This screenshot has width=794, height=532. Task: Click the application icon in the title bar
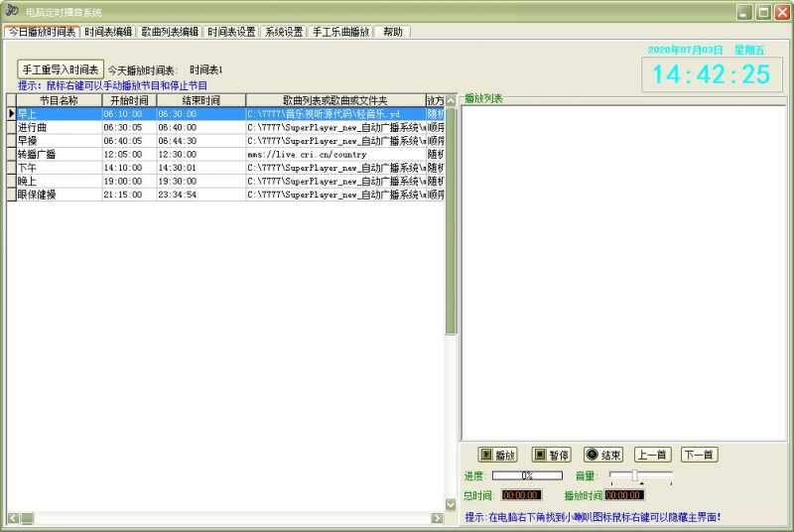(12, 10)
